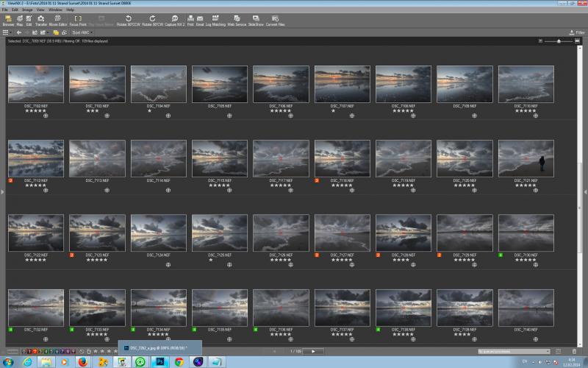Click the star rating under DSC_7106.NEF

[x=281, y=111]
